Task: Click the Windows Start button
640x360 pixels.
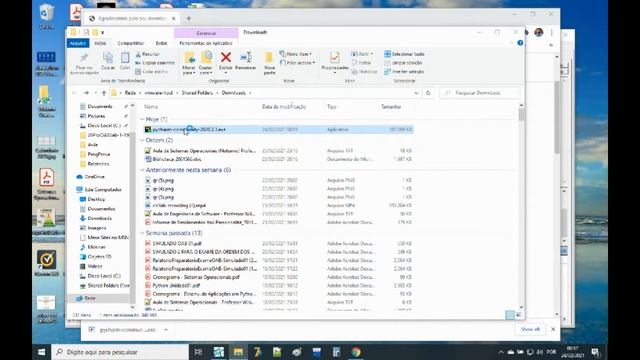Action: tap(42, 352)
